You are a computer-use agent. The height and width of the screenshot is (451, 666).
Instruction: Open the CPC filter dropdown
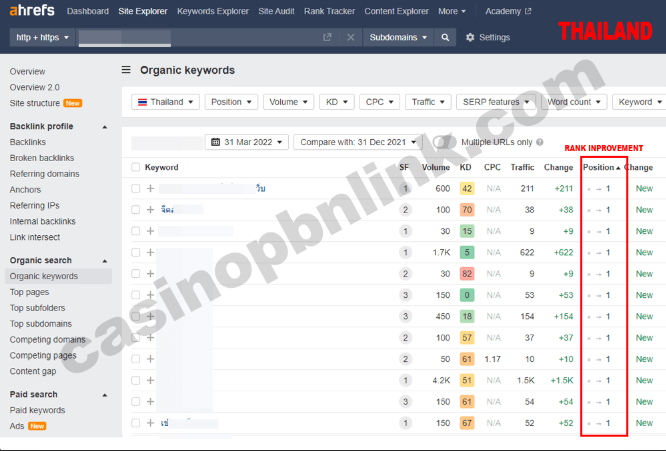pos(379,102)
